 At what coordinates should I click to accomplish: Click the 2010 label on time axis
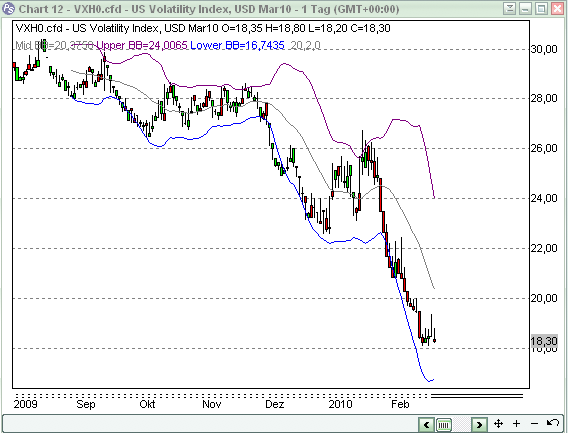tap(341, 404)
